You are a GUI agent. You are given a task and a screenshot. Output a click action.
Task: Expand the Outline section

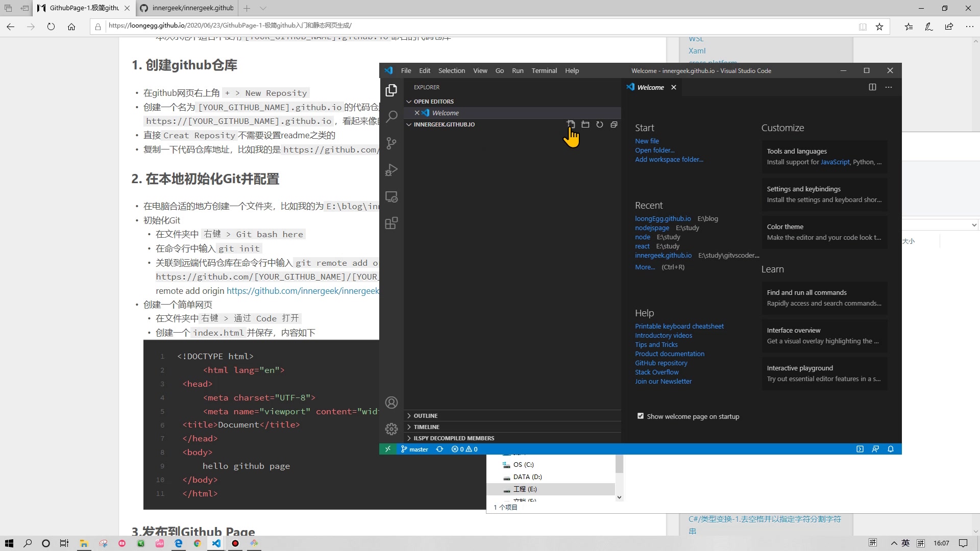512,416
